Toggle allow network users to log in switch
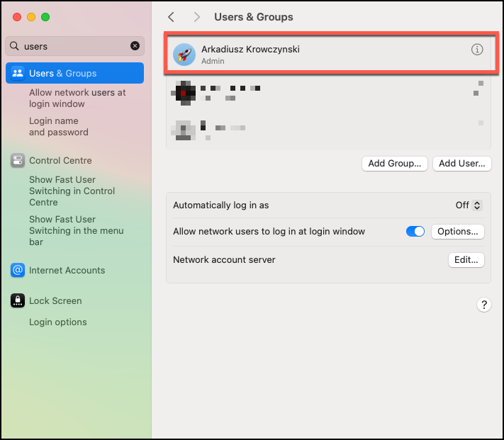 click(x=415, y=232)
